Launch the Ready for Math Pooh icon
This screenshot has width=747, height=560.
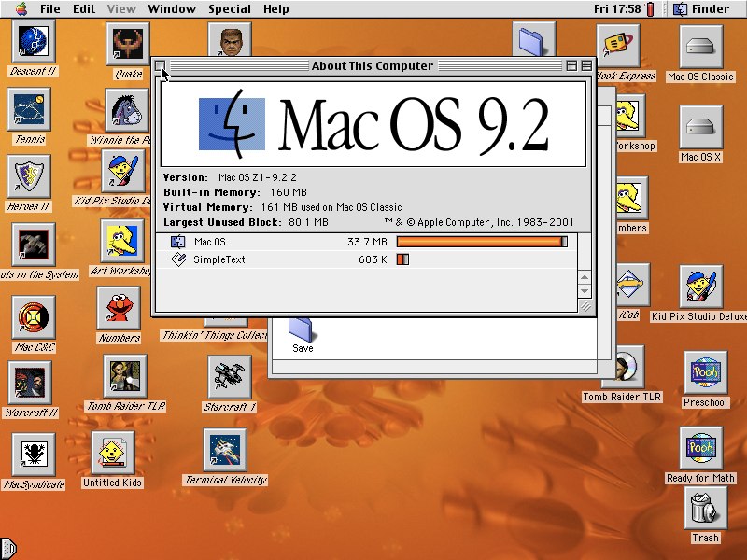coord(701,448)
